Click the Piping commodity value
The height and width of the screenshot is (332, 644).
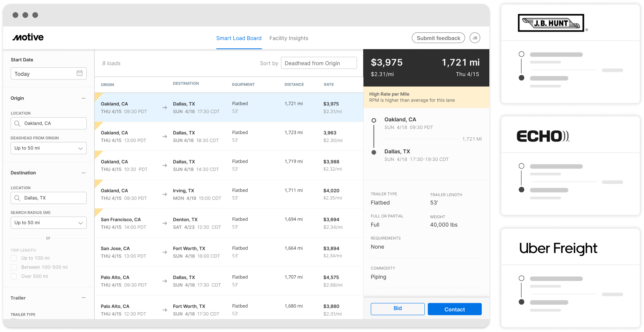click(x=378, y=277)
